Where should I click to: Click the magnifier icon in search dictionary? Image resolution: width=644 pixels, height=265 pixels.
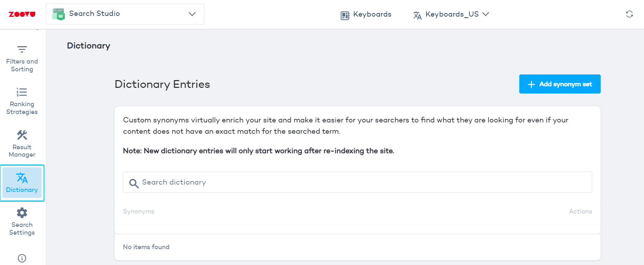point(134,183)
